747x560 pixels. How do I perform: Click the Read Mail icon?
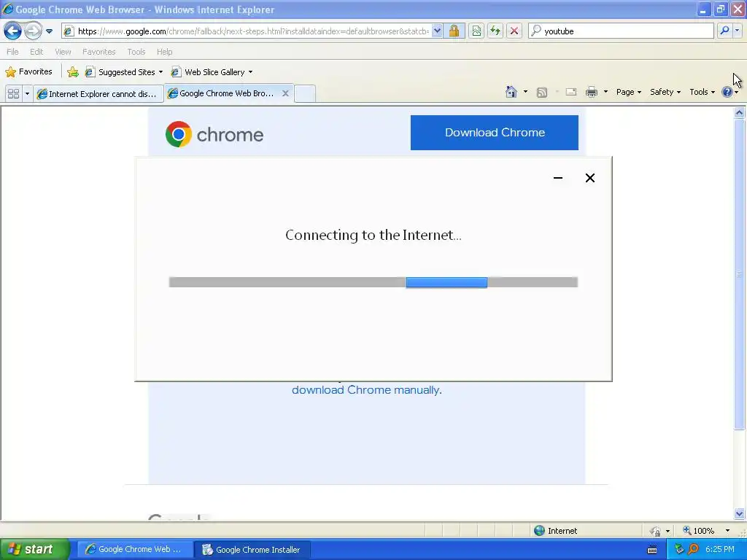coord(570,92)
